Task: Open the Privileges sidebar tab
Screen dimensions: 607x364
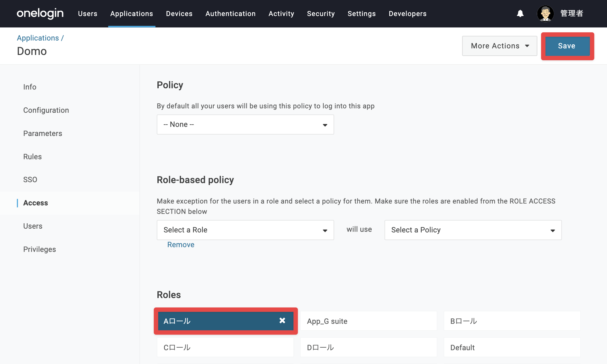Action: pyautogui.click(x=40, y=249)
